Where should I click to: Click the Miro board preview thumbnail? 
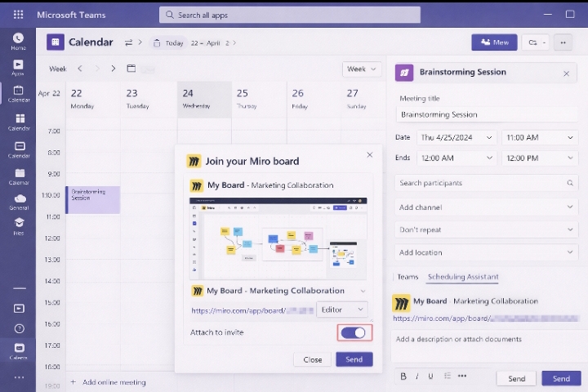tap(278, 234)
